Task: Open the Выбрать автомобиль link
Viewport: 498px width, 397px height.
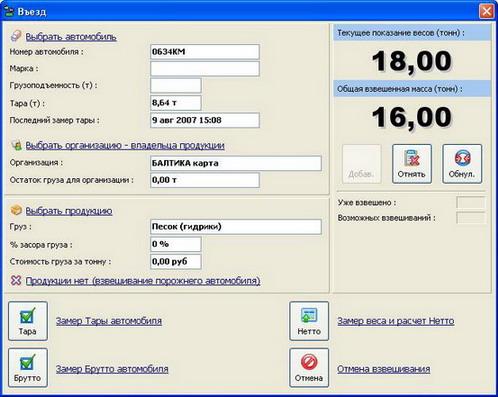Action: [x=71, y=37]
